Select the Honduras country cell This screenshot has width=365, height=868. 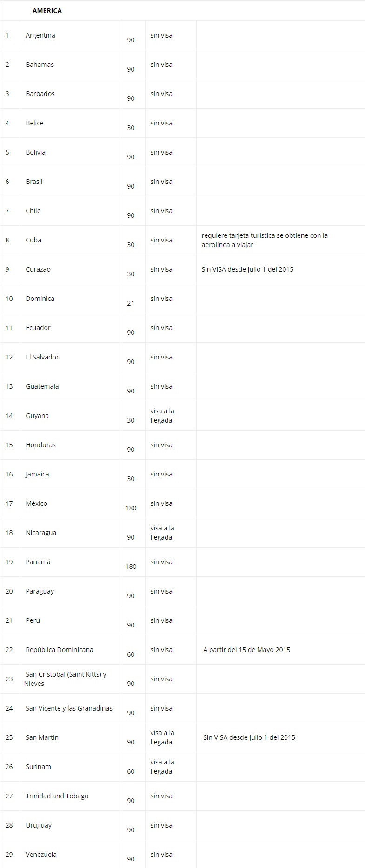click(41, 445)
